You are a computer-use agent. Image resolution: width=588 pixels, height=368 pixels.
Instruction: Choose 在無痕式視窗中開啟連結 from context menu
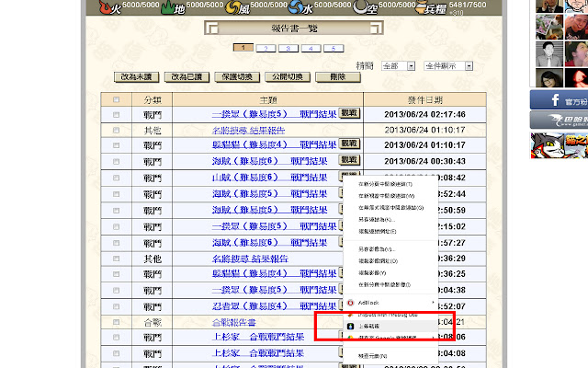pos(390,207)
